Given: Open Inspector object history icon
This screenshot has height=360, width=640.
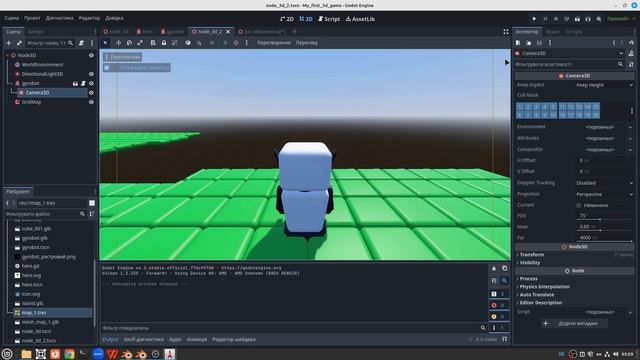Looking at the screenshot, I should (631, 42).
